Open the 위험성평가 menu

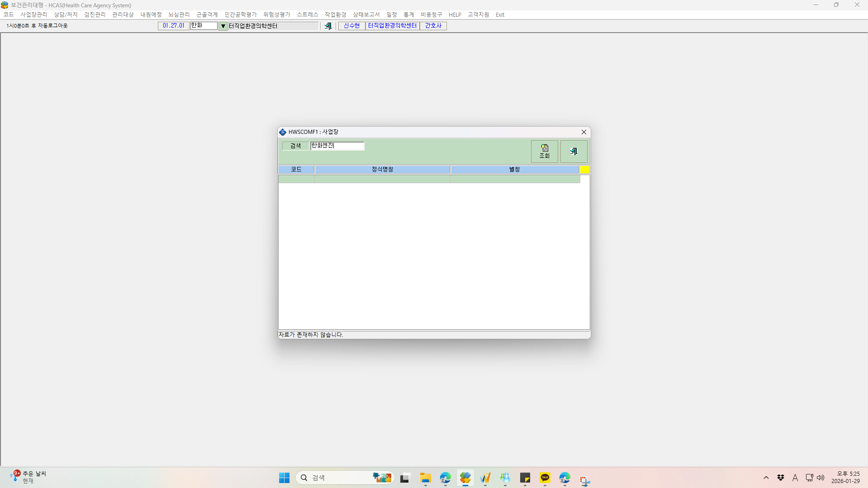click(276, 14)
